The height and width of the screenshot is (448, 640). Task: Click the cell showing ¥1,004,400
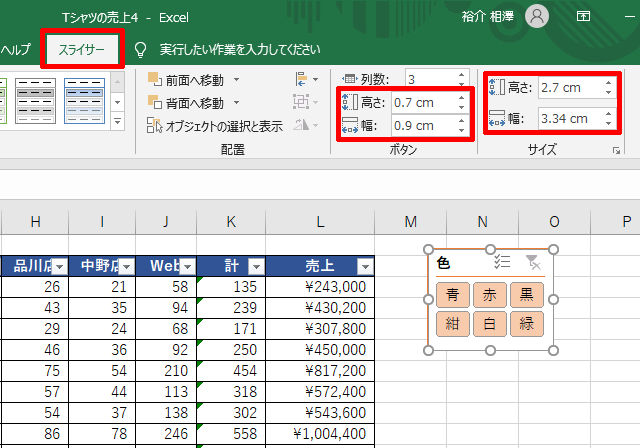(x=320, y=434)
